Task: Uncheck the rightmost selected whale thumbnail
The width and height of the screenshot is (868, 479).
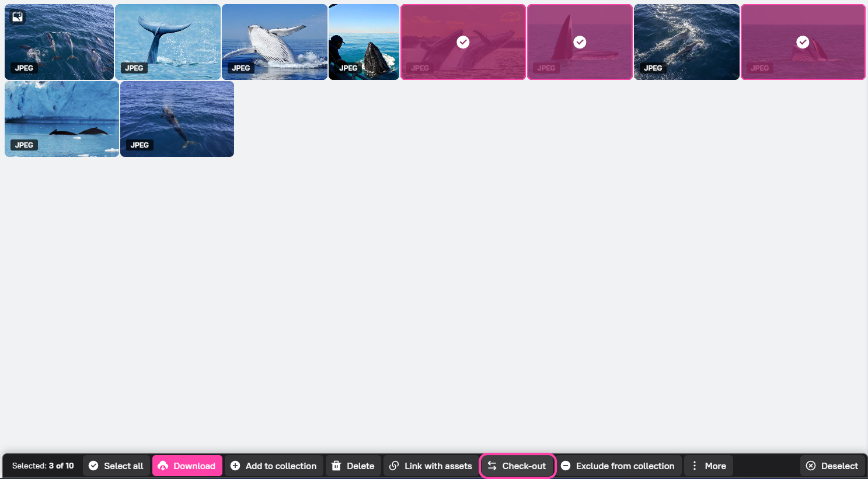Action: pyautogui.click(x=803, y=41)
